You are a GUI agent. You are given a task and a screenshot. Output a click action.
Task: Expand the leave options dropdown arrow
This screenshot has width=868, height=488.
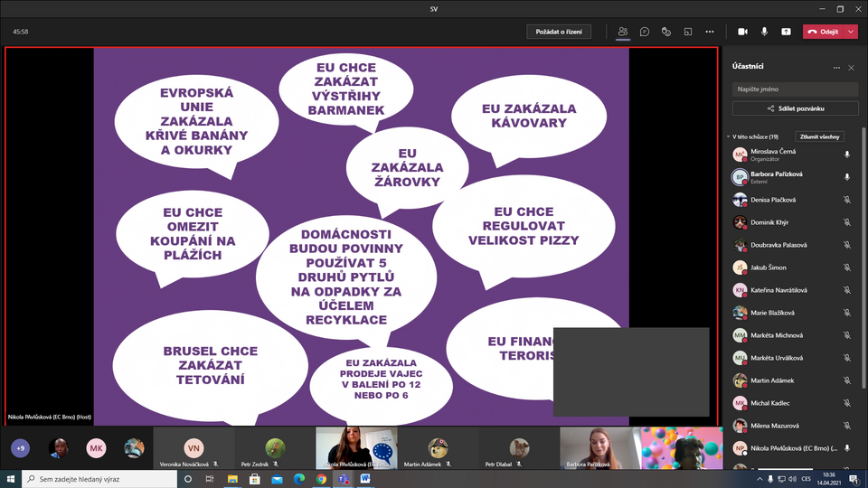(851, 32)
